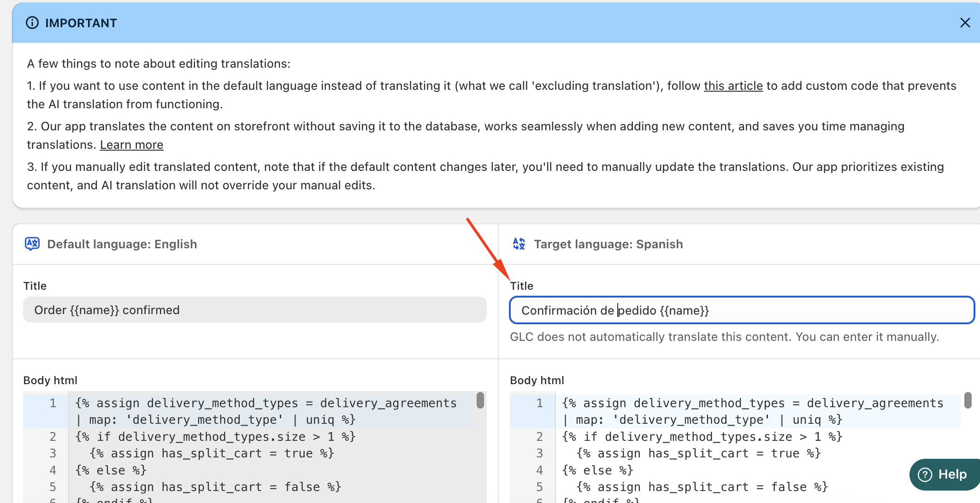The height and width of the screenshot is (503, 980).
Task: Click the info icon beside IMPORTANT
Action: (x=32, y=23)
